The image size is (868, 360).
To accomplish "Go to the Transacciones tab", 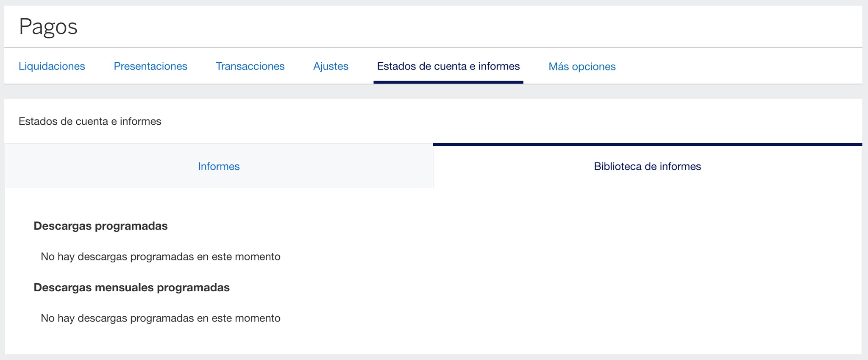I will click(x=250, y=66).
